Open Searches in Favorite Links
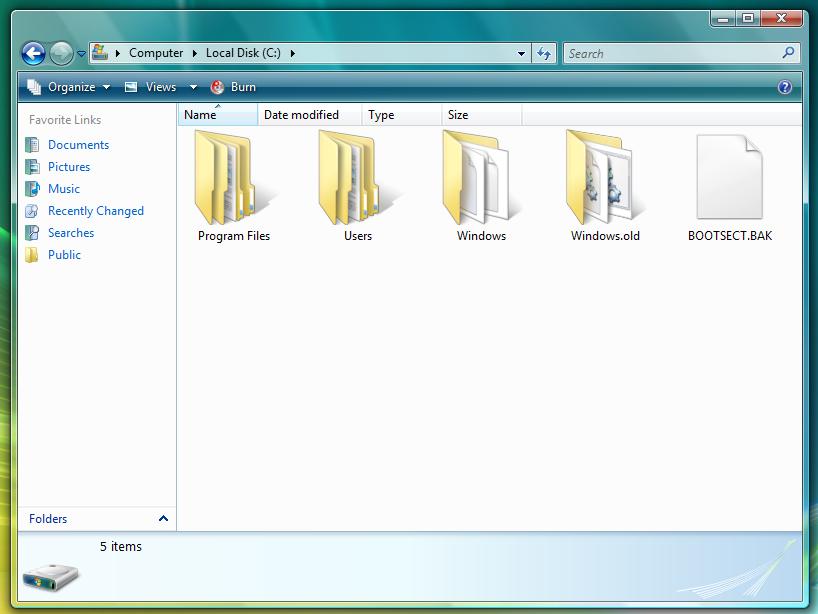 click(71, 233)
